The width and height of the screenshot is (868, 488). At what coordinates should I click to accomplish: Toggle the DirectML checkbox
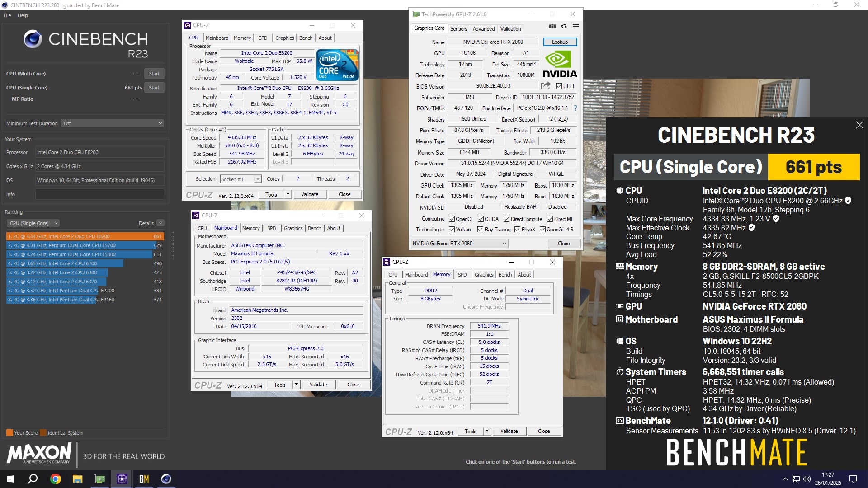[x=550, y=219]
